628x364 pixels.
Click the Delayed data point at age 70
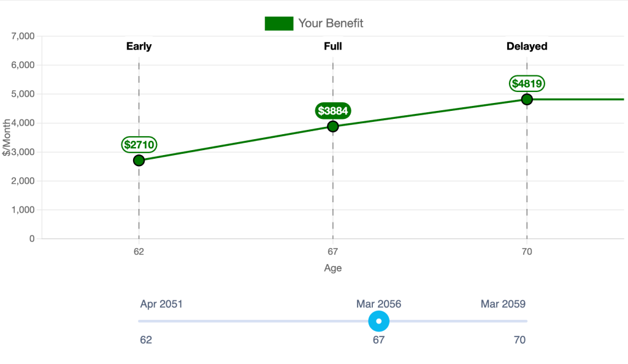[x=527, y=99]
